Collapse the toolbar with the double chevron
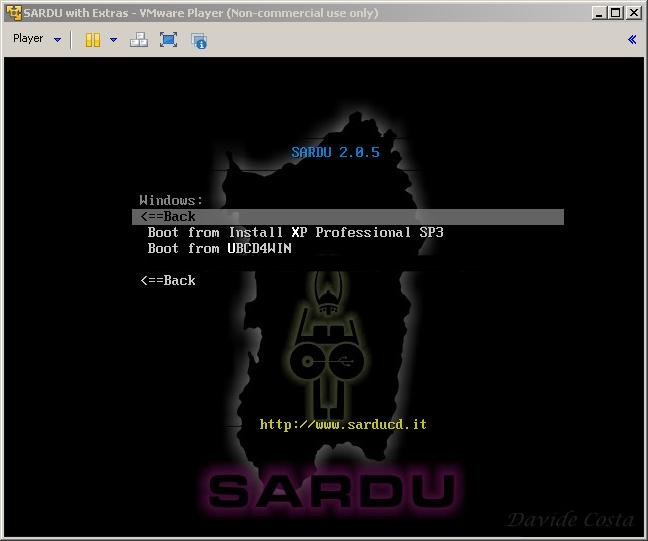 [x=632, y=40]
